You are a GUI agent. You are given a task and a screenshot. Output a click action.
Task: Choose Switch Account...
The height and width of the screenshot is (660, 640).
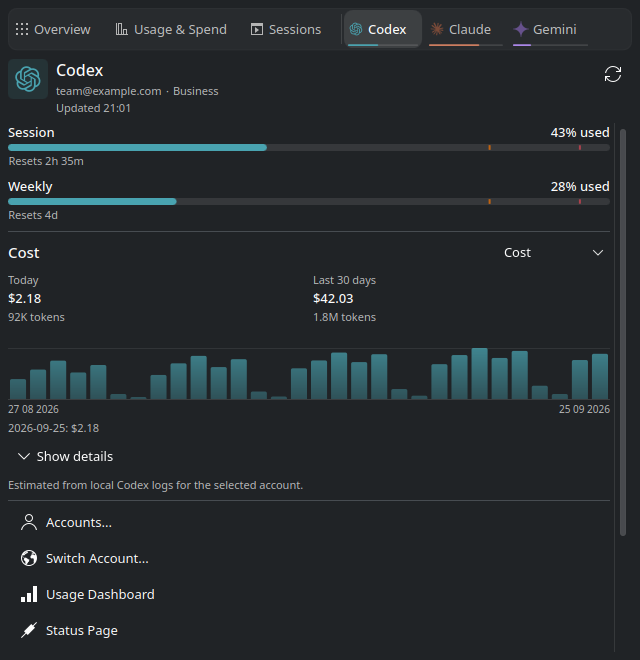click(309, 559)
